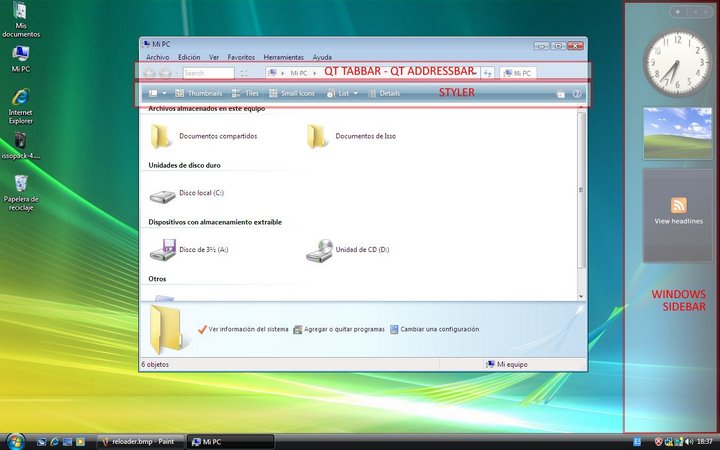Image resolution: width=720 pixels, height=450 pixels.
Task: Click the help question mark icon
Action: pyautogui.click(x=577, y=94)
